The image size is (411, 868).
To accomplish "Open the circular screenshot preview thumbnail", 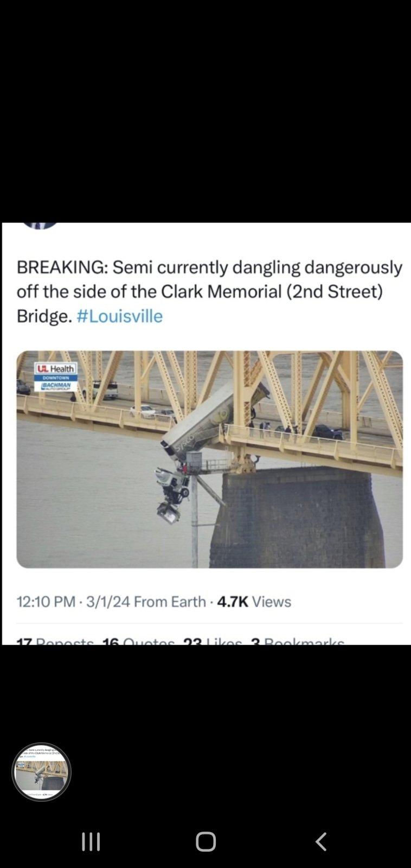I will click(41, 771).
